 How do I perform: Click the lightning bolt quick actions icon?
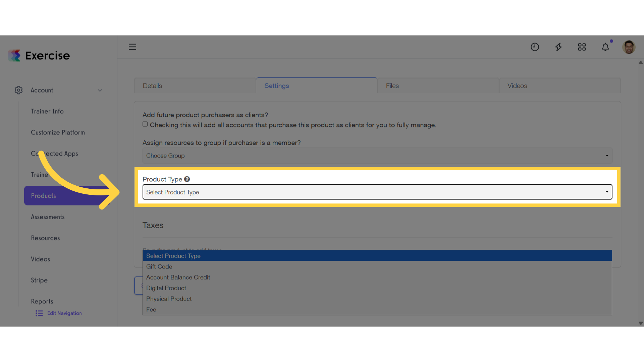pos(558,47)
